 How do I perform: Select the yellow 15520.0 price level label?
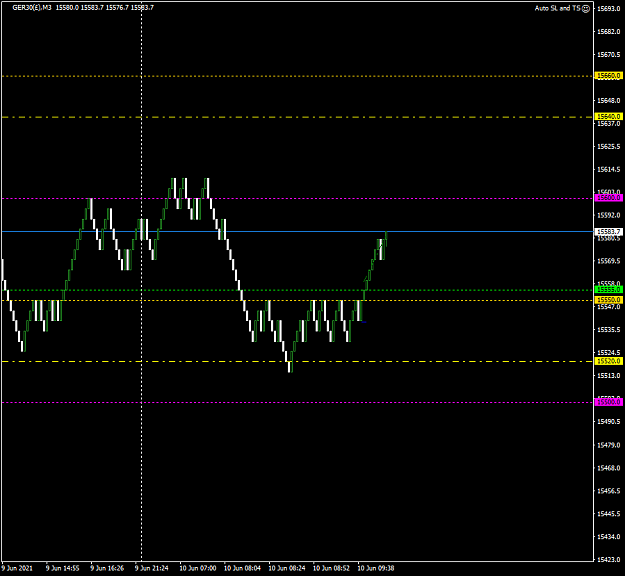pyautogui.click(x=608, y=361)
